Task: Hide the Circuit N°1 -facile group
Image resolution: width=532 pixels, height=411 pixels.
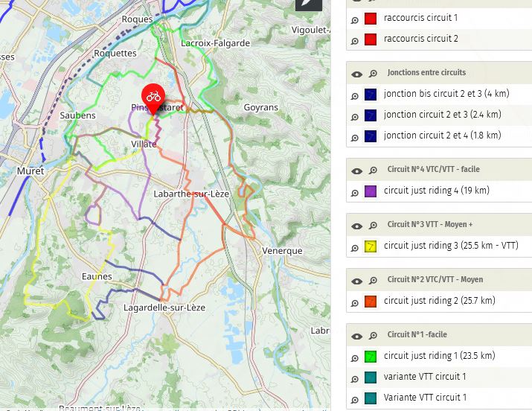Action: [x=357, y=336]
